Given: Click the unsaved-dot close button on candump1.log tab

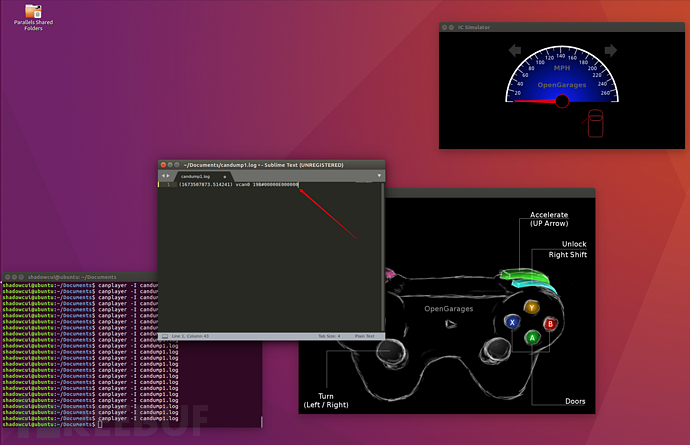Looking at the screenshot, I should 225,175.
